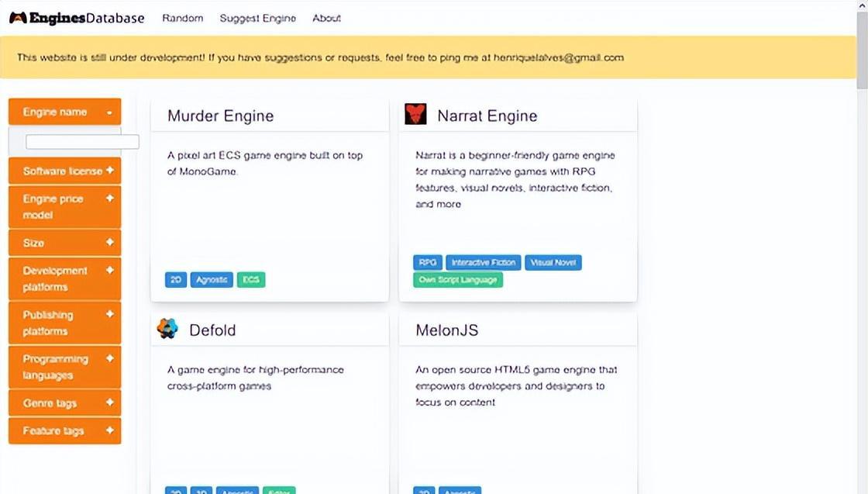The width and height of the screenshot is (868, 494).
Task: Expand the Engine price model filter
Action: tap(65, 206)
